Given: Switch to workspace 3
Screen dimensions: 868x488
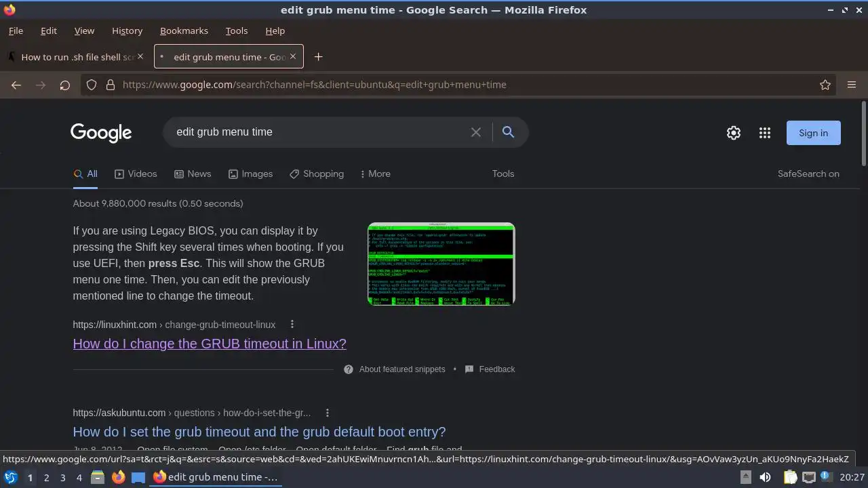Looking at the screenshot, I should 62,478.
